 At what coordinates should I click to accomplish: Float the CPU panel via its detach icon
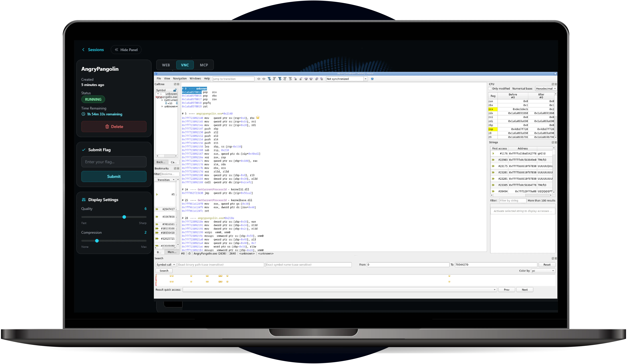(553, 84)
